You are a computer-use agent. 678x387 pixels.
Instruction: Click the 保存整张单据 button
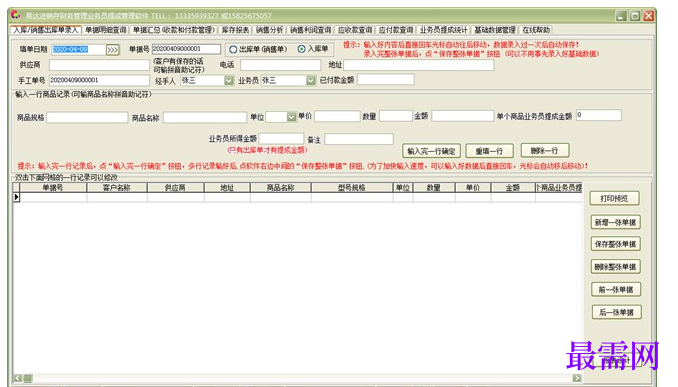pyautogui.click(x=615, y=244)
